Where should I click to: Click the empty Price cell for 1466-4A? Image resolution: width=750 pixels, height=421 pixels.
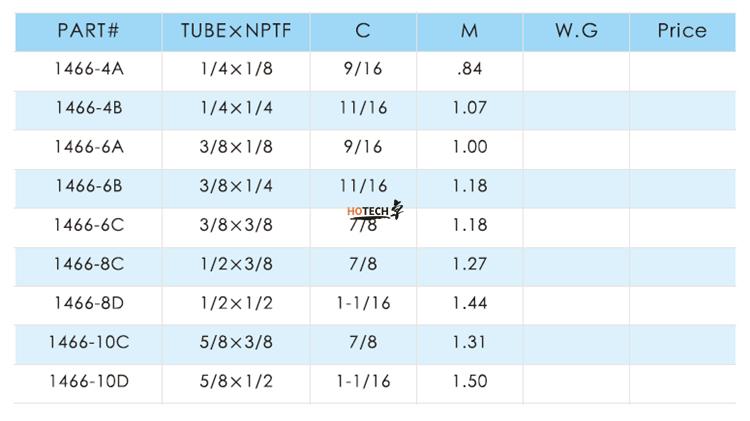tap(682, 69)
